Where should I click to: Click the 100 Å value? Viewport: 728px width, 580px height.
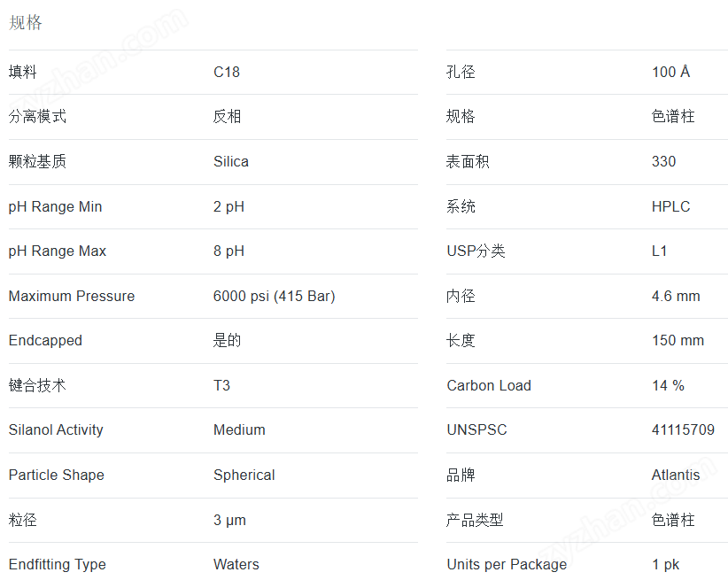[x=671, y=72]
